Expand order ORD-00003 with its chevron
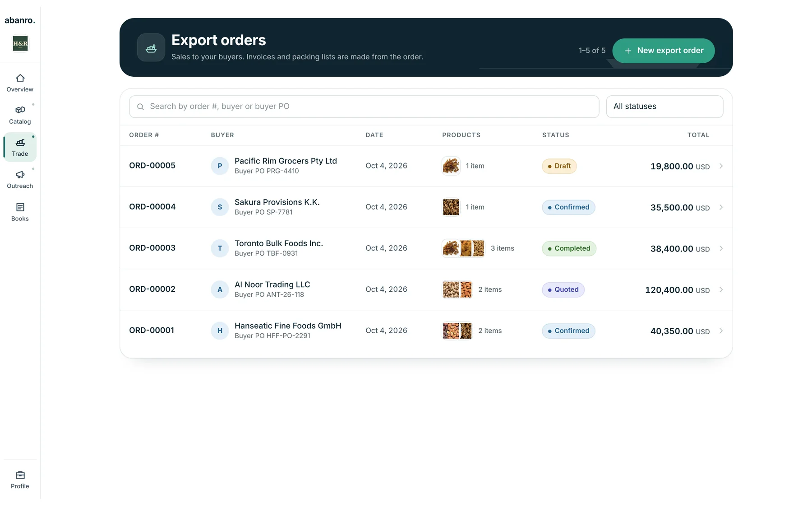812x508 pixels. 721,248
